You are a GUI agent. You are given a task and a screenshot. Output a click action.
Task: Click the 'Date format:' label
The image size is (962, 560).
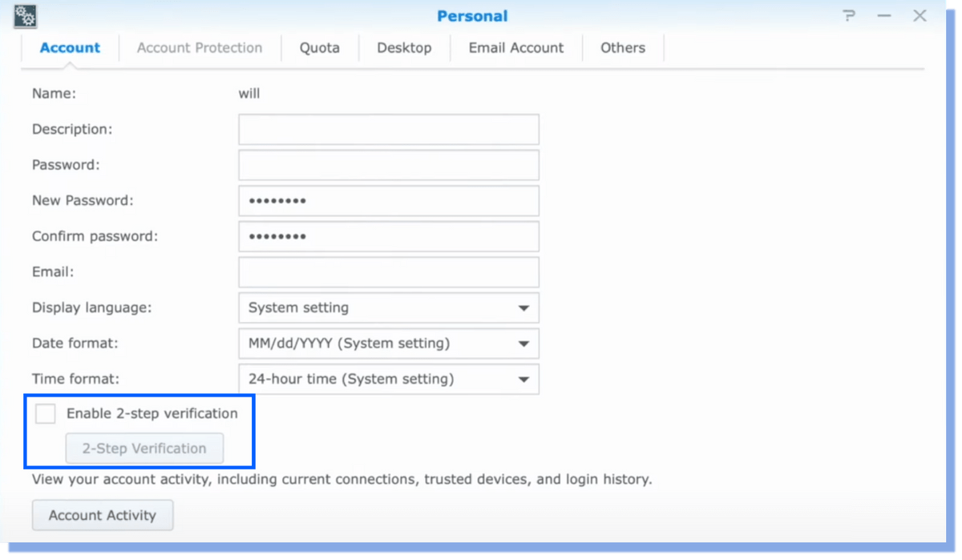75,343
